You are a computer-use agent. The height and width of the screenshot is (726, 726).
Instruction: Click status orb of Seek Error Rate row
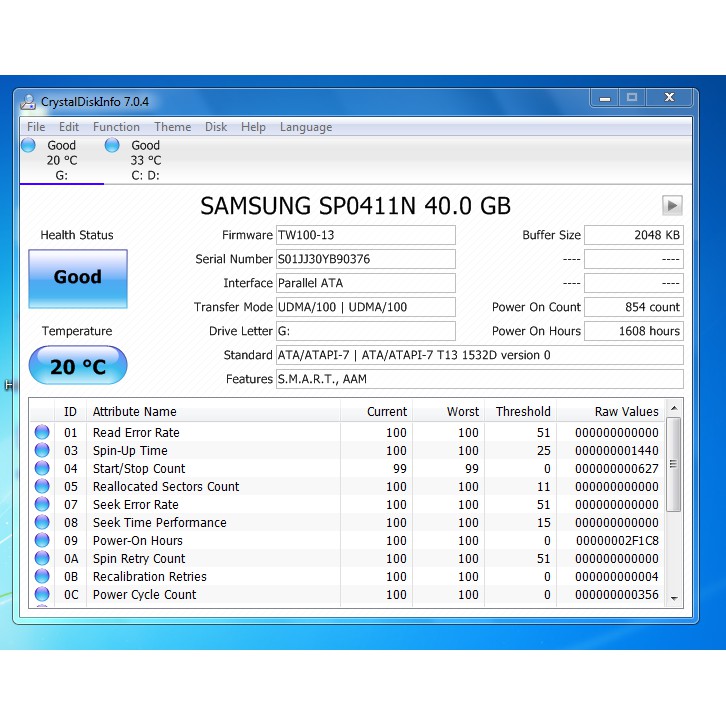coord(42,504)
